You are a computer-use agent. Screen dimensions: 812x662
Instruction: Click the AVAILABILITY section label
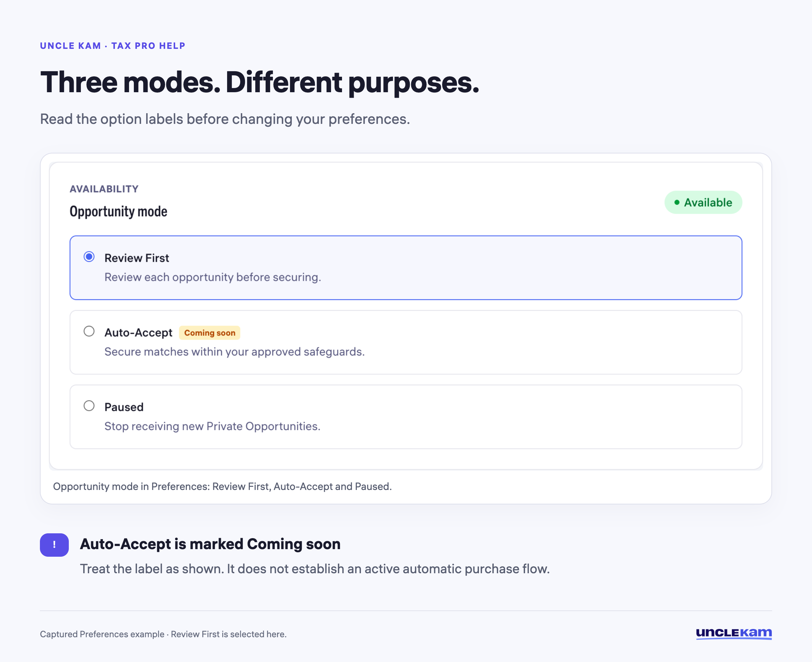pyautogui.click(x=104, y=189)
